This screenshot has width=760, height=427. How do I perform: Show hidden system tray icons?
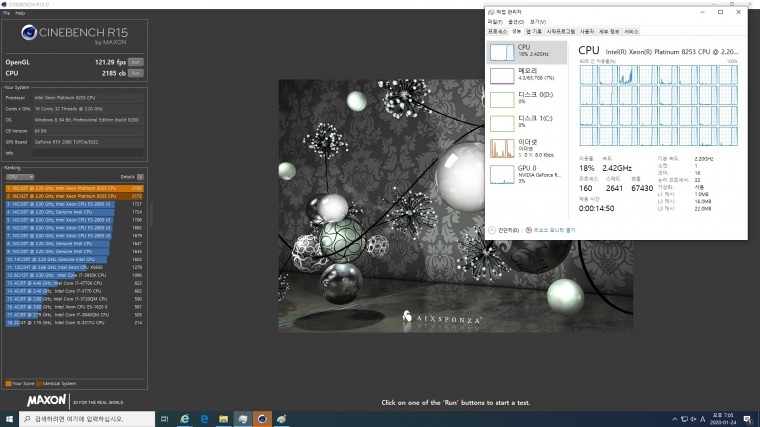pyautogui.click(x=675, y=419)
